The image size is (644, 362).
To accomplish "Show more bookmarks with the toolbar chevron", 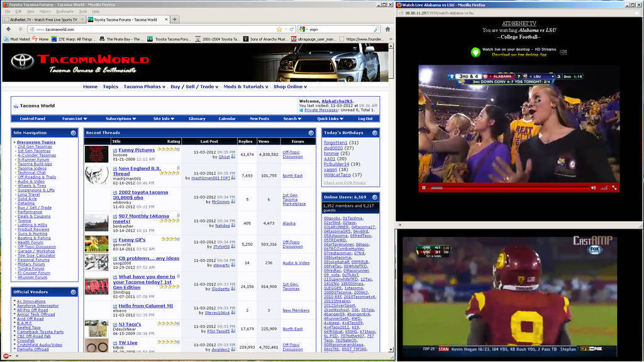I will [x=391, y=39].
